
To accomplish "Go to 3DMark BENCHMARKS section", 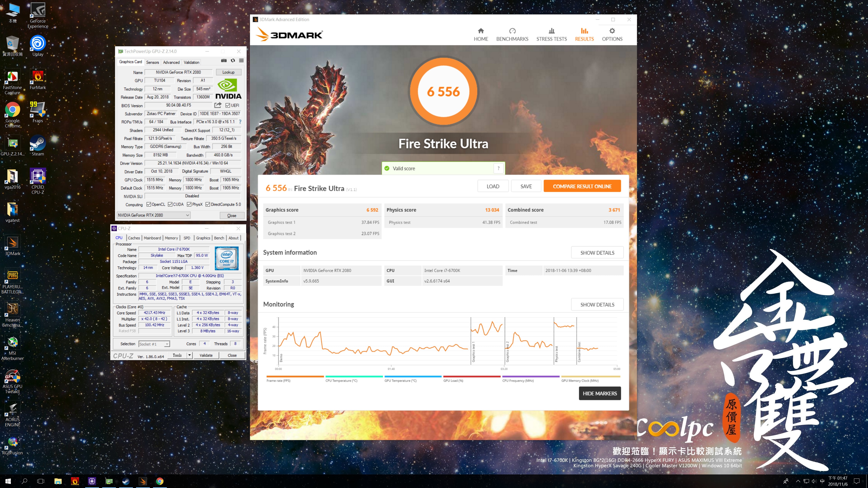I will pyautogui.click(x=512, y=35).
